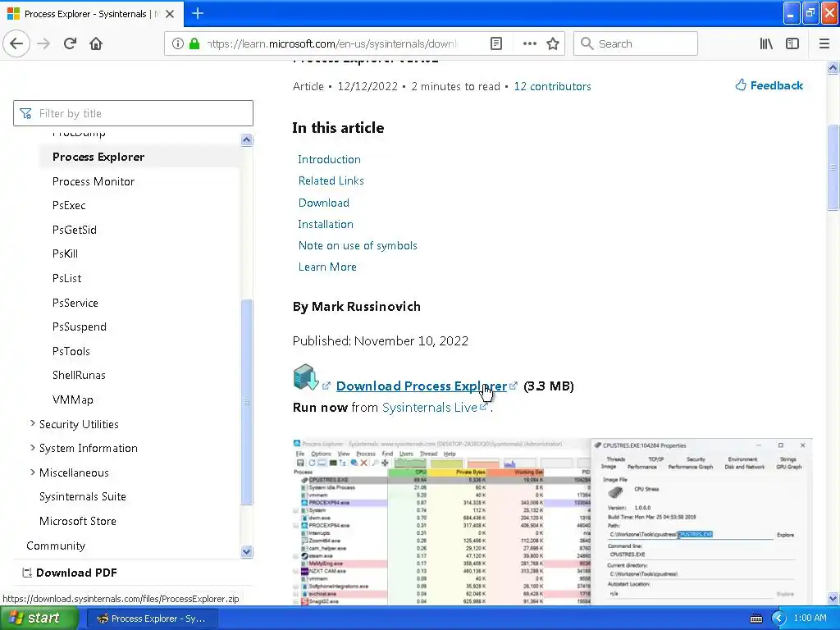Open the Firefox hamburger menu
Image resolution: width=840 pixels, height=630 pixels.
pos(824,43)
